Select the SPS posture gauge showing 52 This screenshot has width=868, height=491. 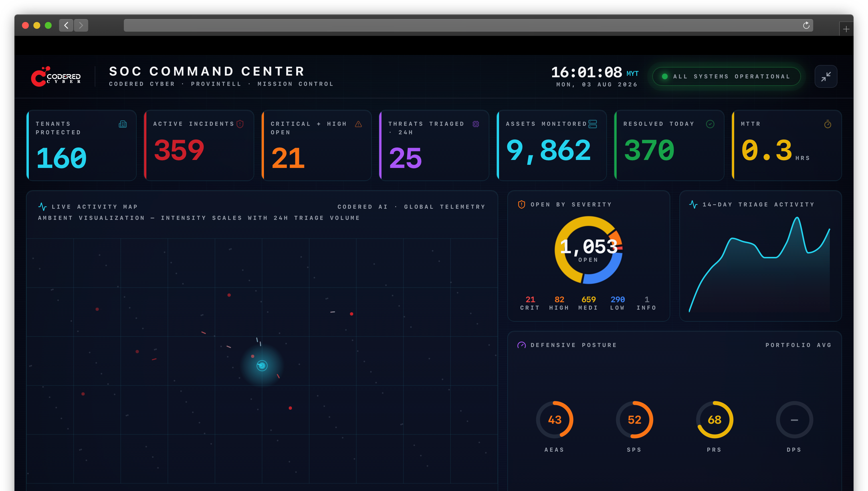tap(635, 420)
